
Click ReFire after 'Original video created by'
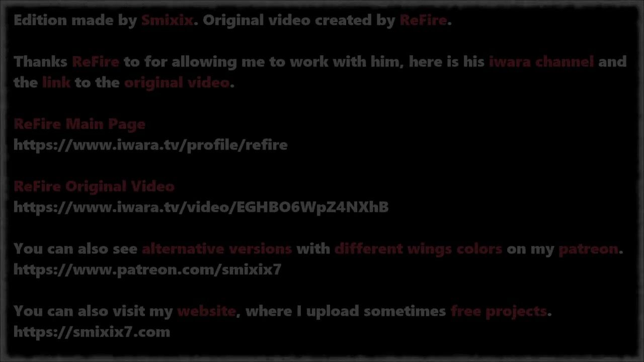(x=423, y=20)
